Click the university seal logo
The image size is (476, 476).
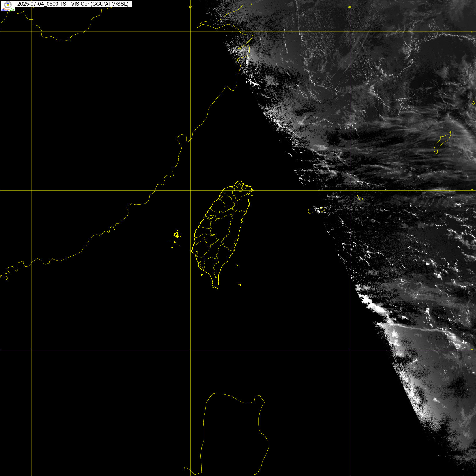tap(8, 4)
